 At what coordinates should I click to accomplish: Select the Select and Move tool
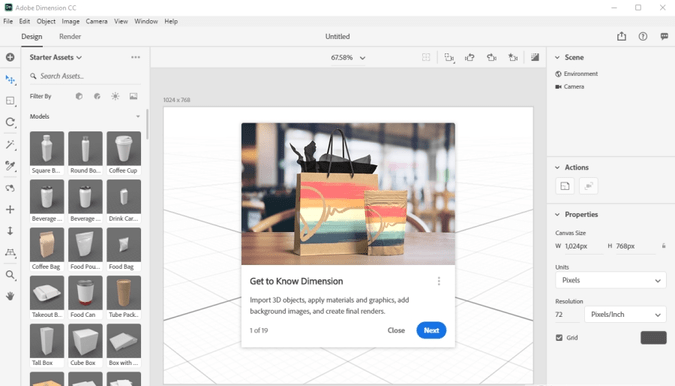(x=10, y=80)
